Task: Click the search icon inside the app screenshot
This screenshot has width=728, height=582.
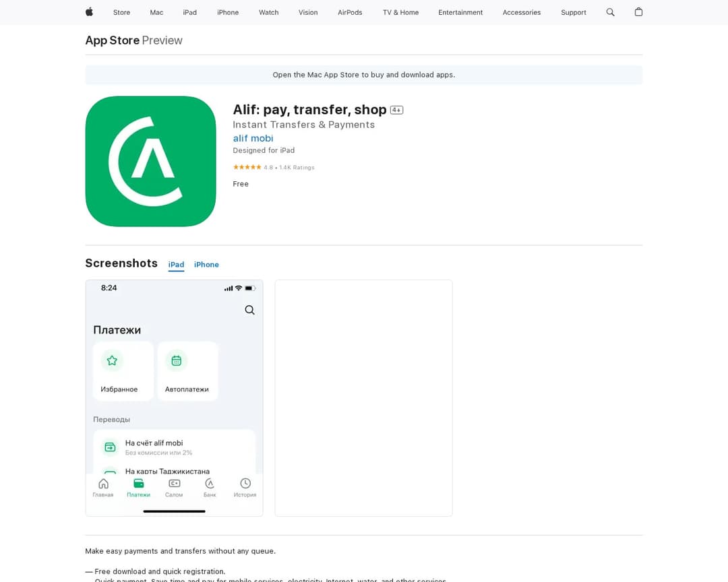Action: (249, 310)
